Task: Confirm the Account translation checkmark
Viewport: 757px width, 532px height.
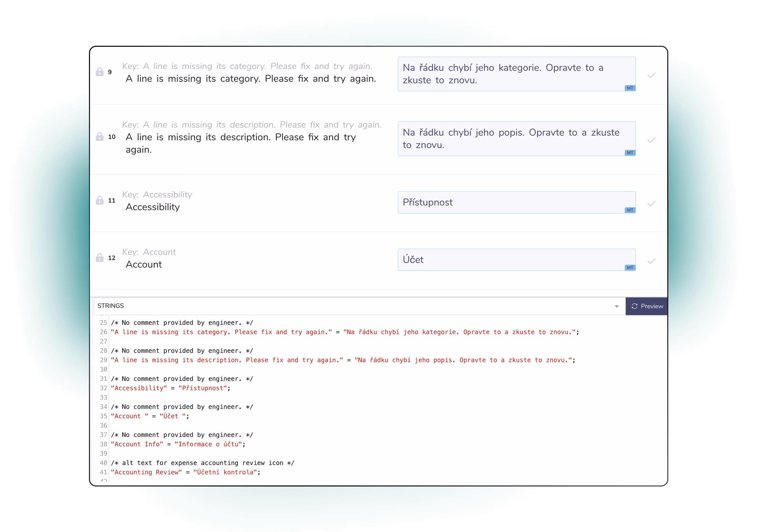Action: (651, 261)
